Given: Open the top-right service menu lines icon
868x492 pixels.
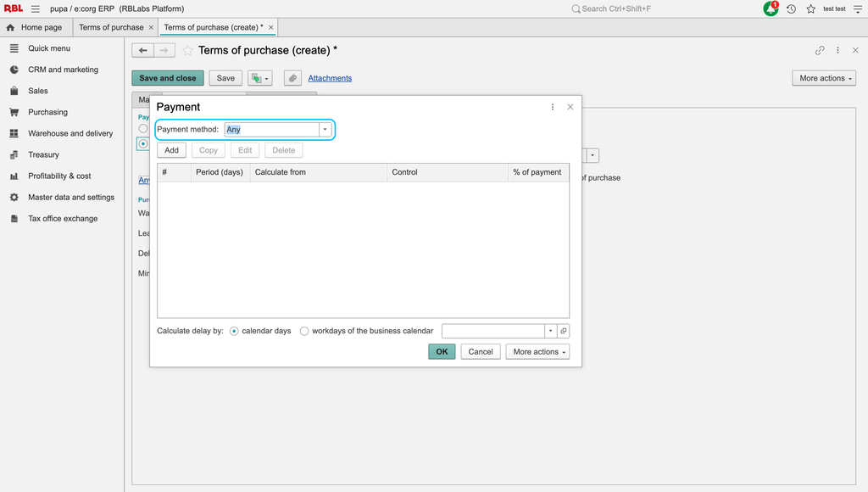Looking at the screenshot, I should 858,8.
